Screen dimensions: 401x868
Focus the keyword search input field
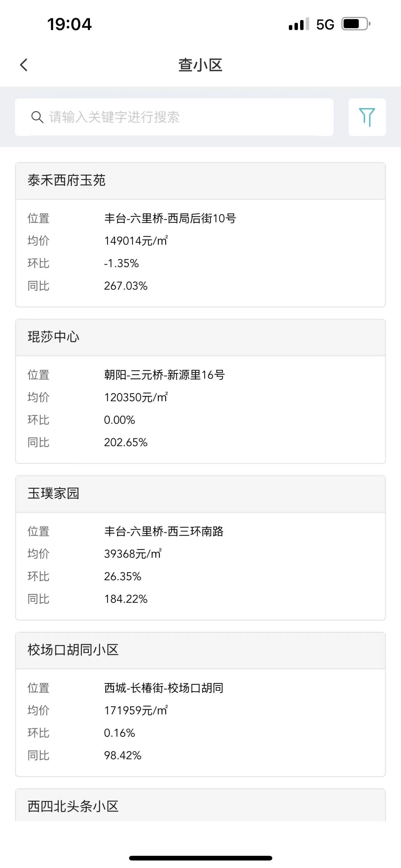click(174, 117)
